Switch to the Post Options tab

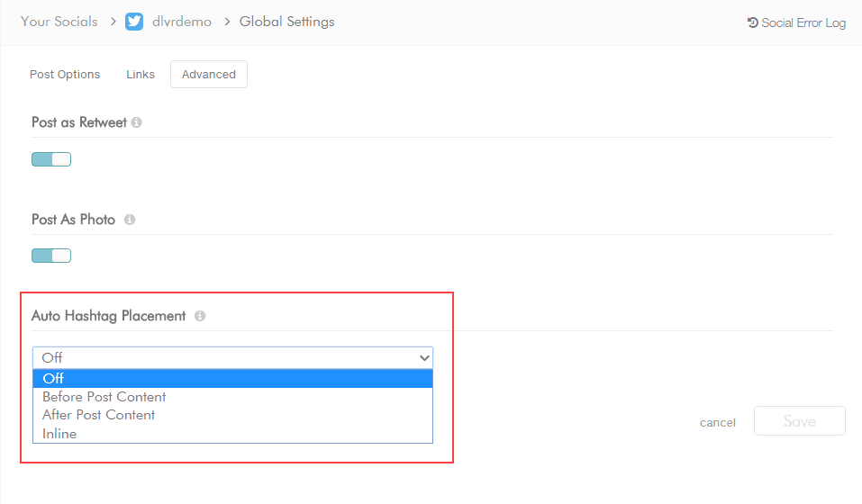point(65,75)
